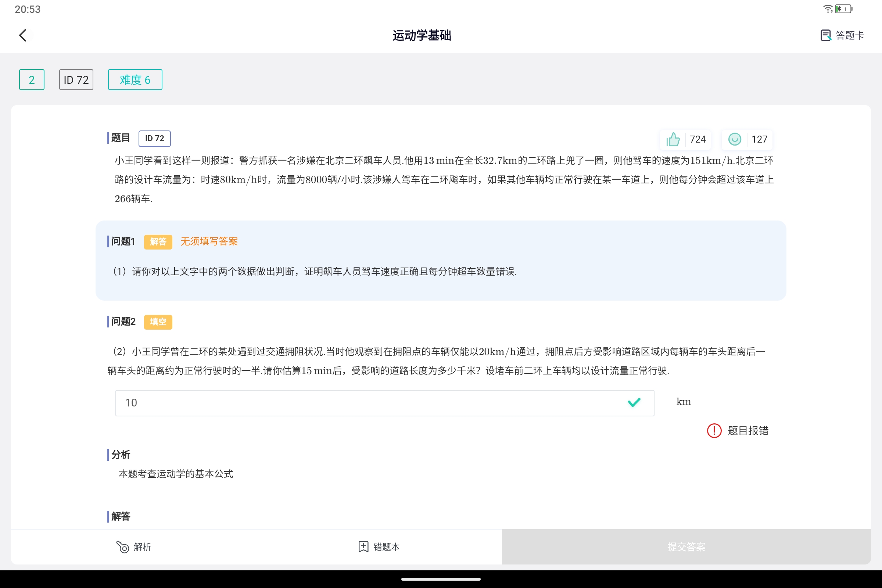882x588 pixels.
Task: Tap the 本题考查运动学的基本公式 text
Action: coord(176,474)
